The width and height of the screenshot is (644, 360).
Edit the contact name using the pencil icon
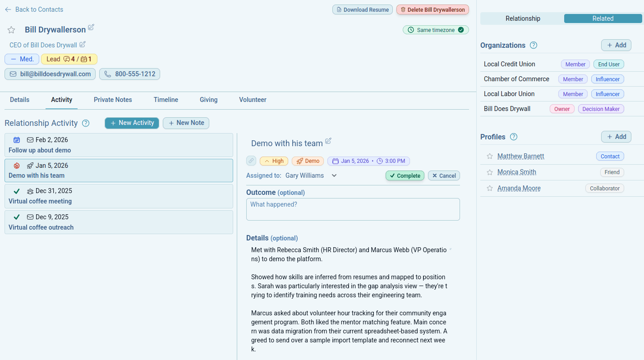point(92,28)
